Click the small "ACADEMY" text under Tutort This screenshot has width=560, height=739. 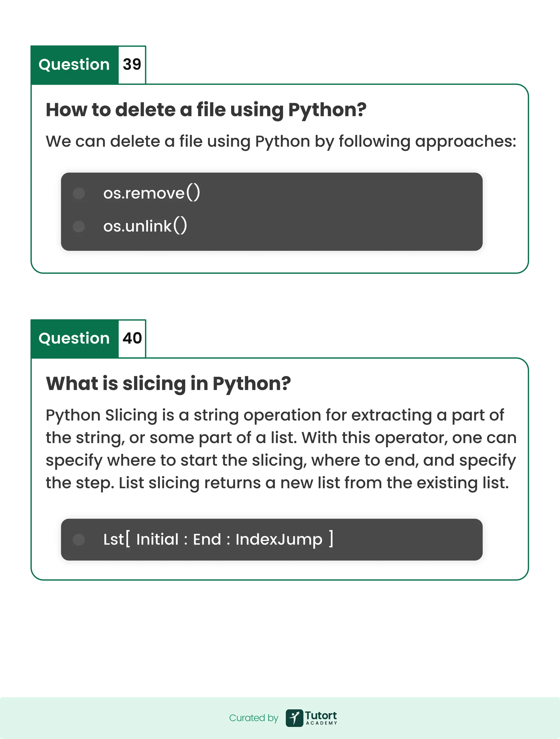coord(322,723)
